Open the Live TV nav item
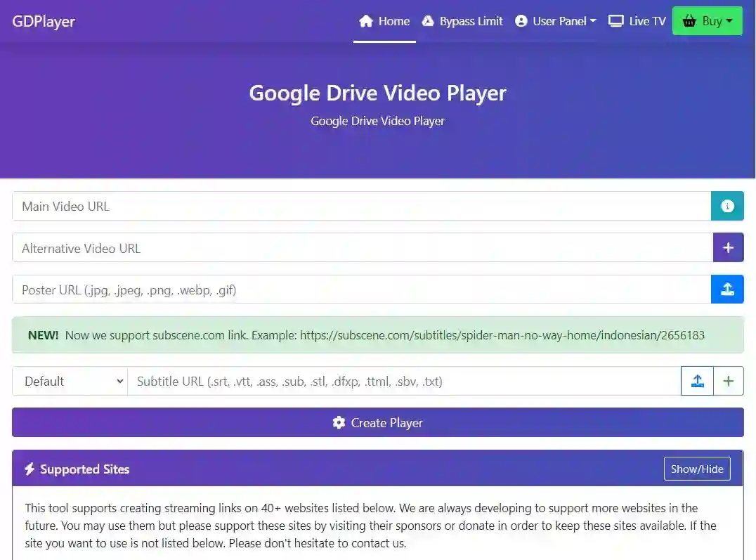 point(637,21)
